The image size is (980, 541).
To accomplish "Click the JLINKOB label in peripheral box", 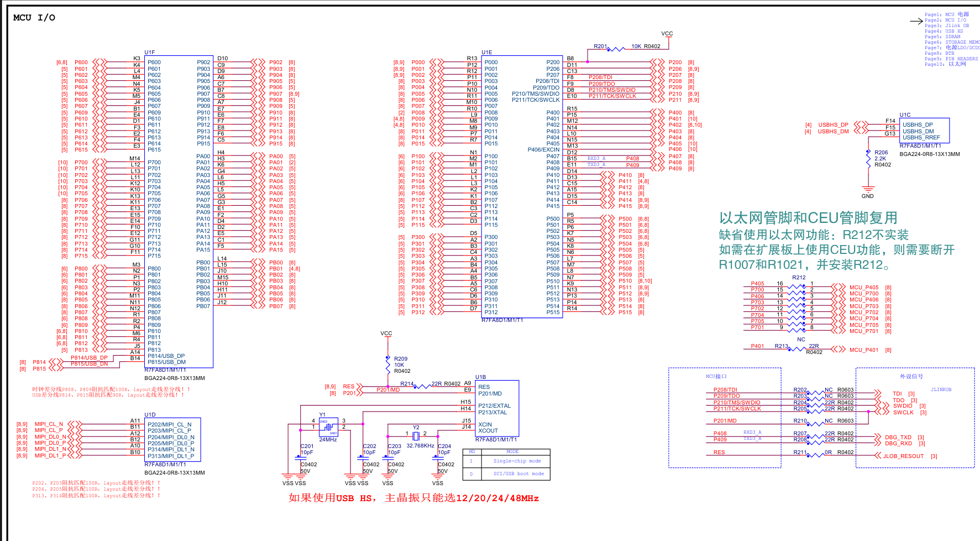I will pyautogui.click(x=941, y=389).
